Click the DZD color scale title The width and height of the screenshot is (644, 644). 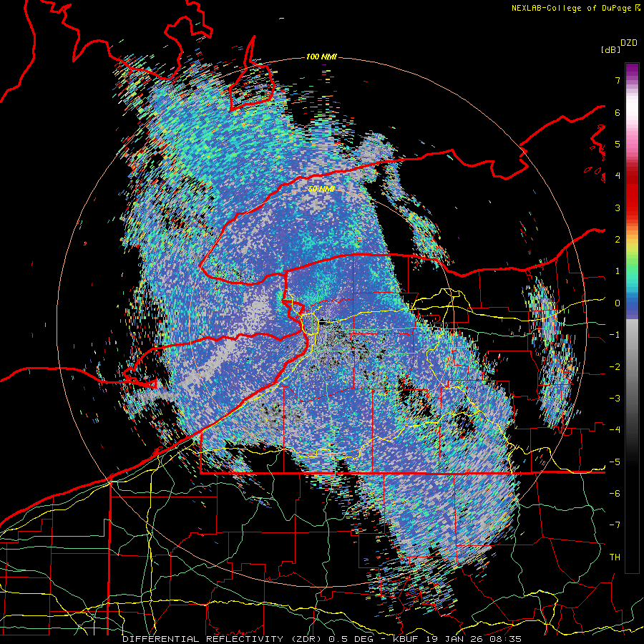coord(629,43)
